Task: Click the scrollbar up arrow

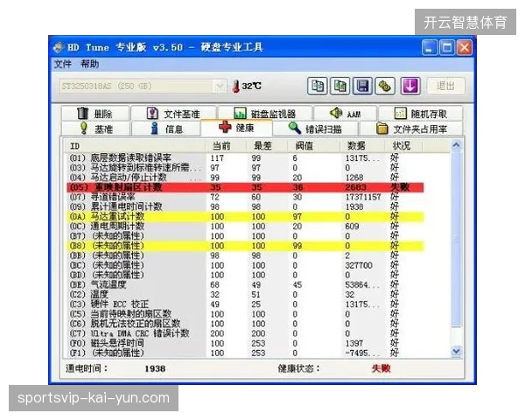Action: click(456, 145)
